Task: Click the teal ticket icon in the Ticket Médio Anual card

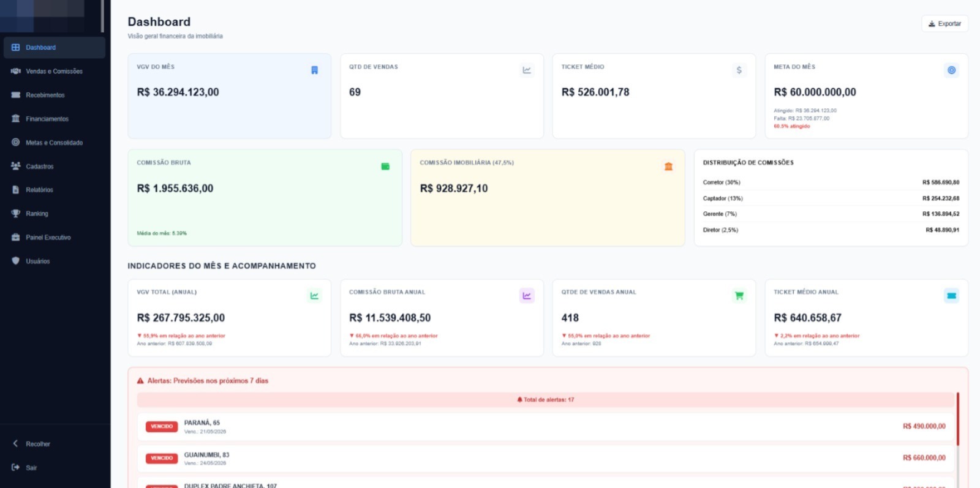Action: [951, 296]
